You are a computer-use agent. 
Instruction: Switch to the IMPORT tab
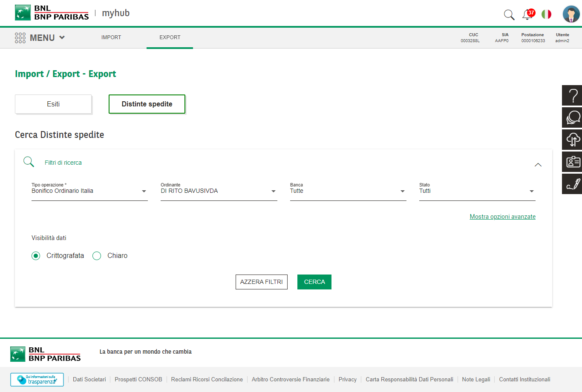(111, 37)
